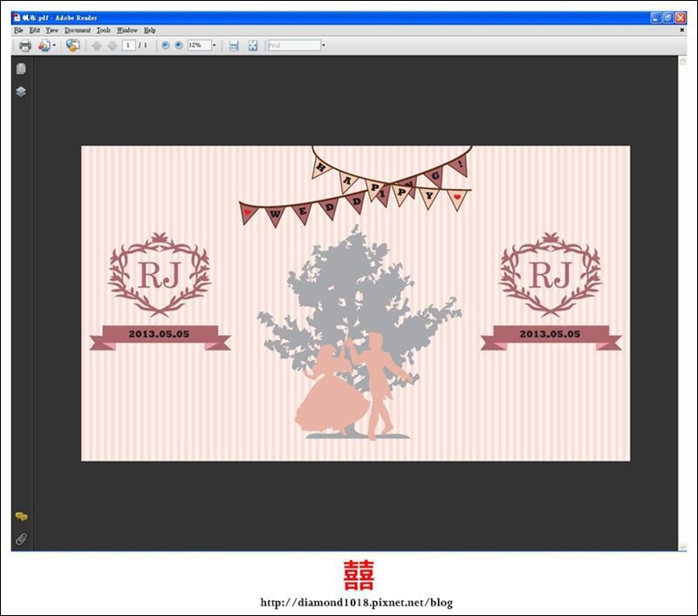Open the View menu
The width and height of the screenshot is (698, 616).
pos(52,31)
